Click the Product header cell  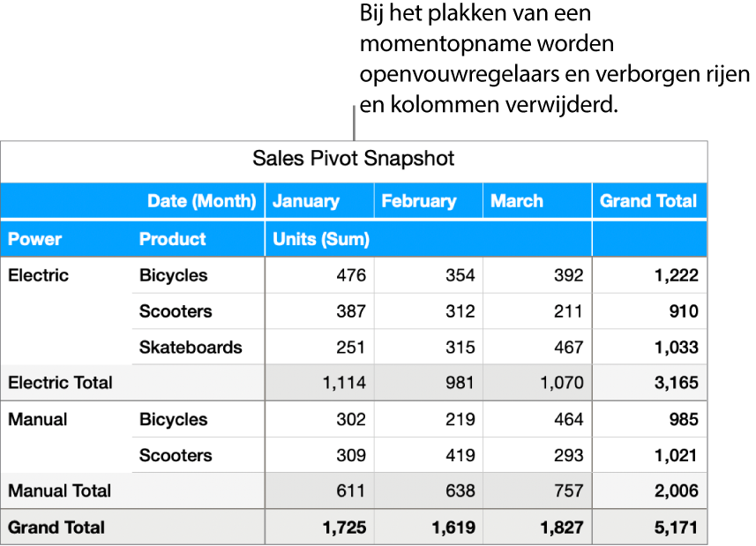(173, 239)
